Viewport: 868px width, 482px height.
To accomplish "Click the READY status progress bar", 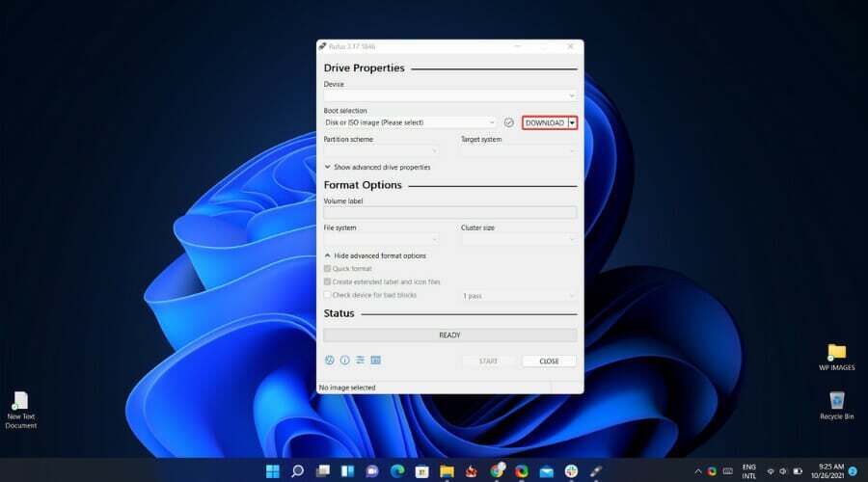I will point(450,335).
